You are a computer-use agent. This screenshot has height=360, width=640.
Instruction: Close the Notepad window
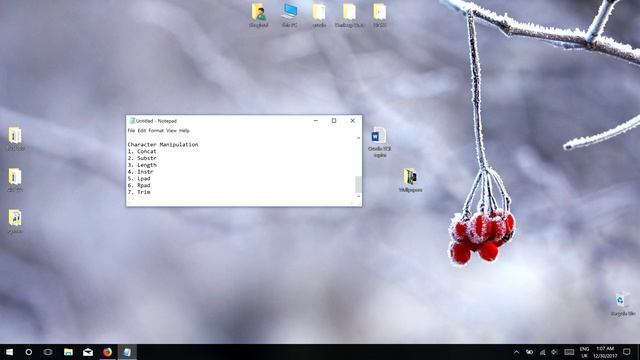pos(352,121)
